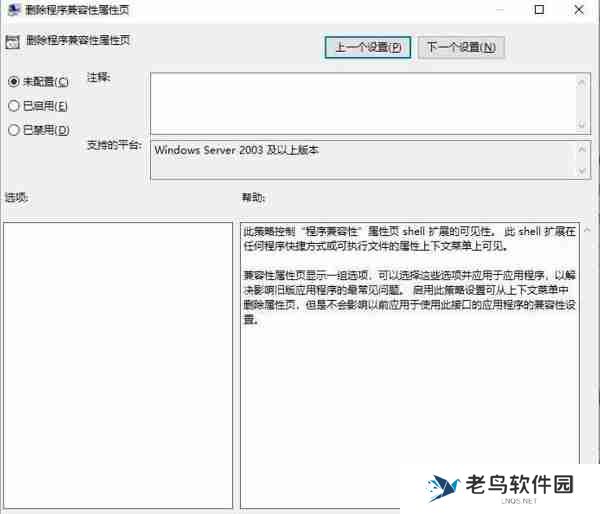Image resolution: width=600 pixels, height=514 pixels.
Task: Click the 帮助 label
Action: pyautogui.click(x=253, y=197)
